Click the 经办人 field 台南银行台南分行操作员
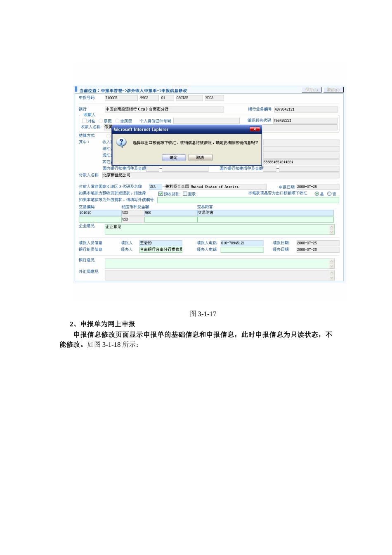The height and width of the screenshot is (555, 392). point(161,250)
